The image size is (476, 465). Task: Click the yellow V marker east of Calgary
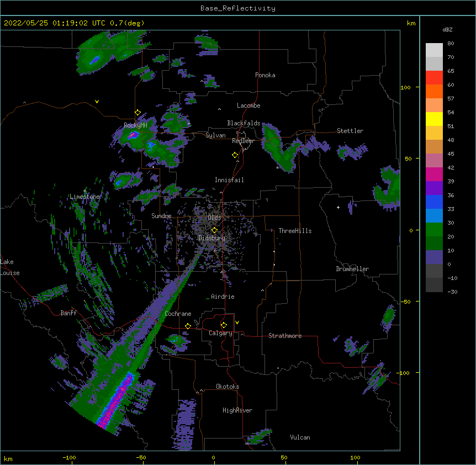click(x=237, y=323)
